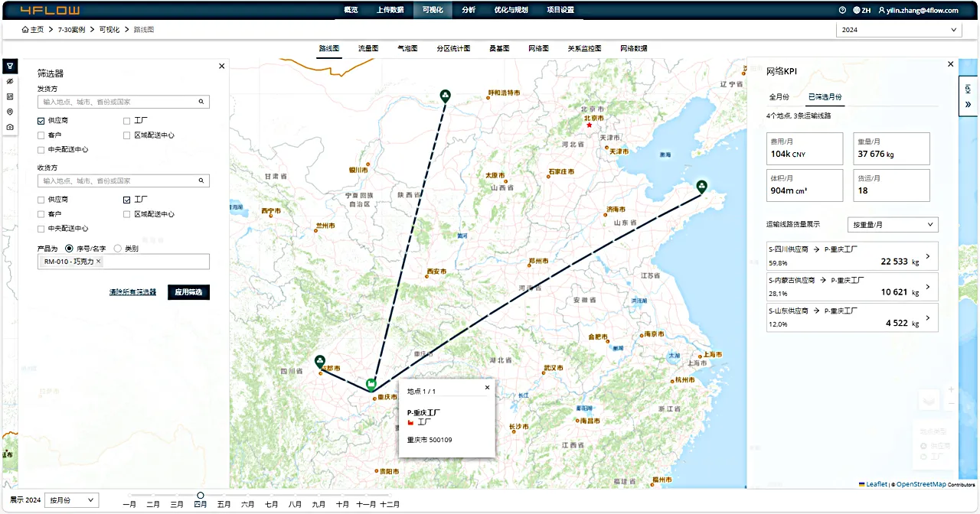Screen dimensions: 980x514
Task: Select 序号/名字 product radio button
Action: 69,249
